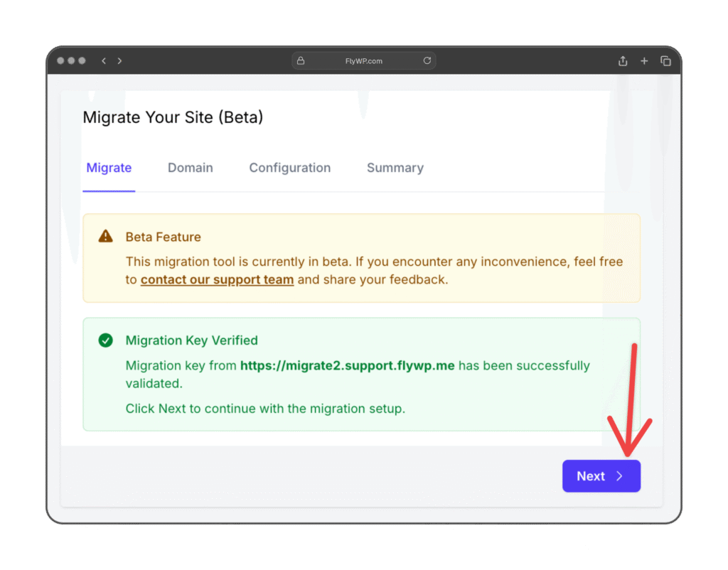Open the Configuration tab
The width and height of the screenshot is (728, 570).
(x=290, y=168)
